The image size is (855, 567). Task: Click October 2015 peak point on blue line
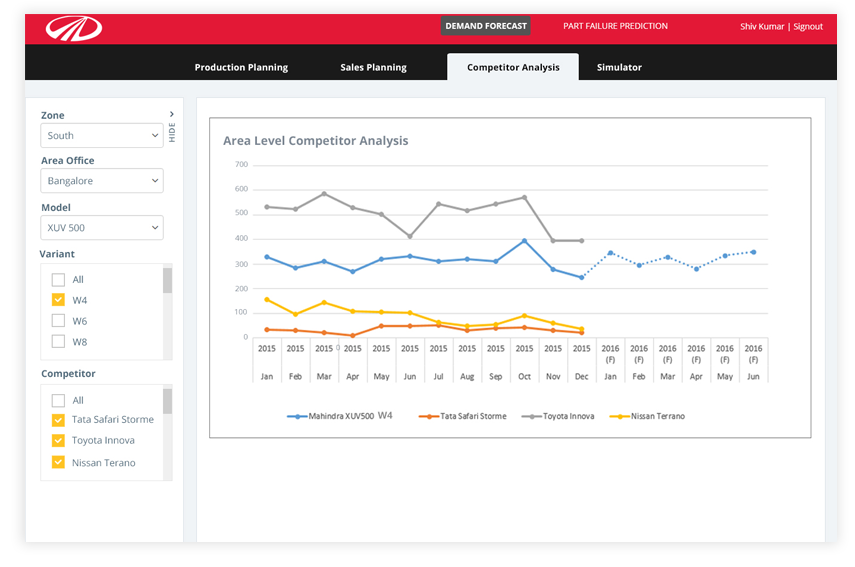524,241
